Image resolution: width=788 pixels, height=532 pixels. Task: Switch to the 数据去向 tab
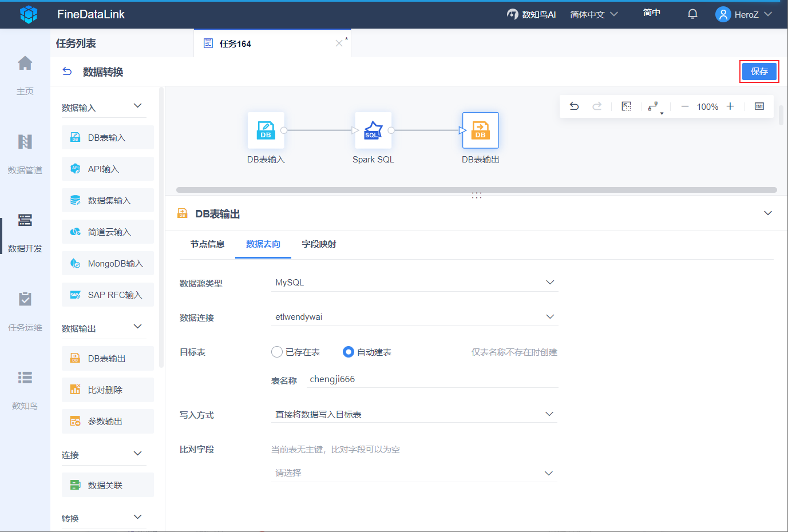point(263,244)
